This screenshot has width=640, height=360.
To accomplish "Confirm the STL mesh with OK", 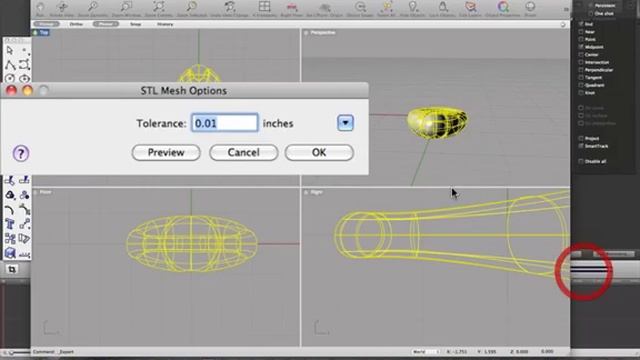I will point(319,153).
